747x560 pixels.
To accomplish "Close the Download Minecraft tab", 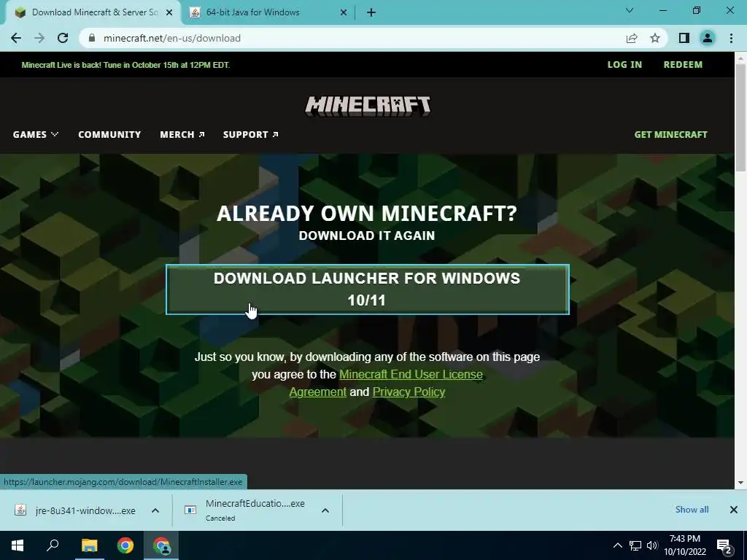I will tap(169, 12).
